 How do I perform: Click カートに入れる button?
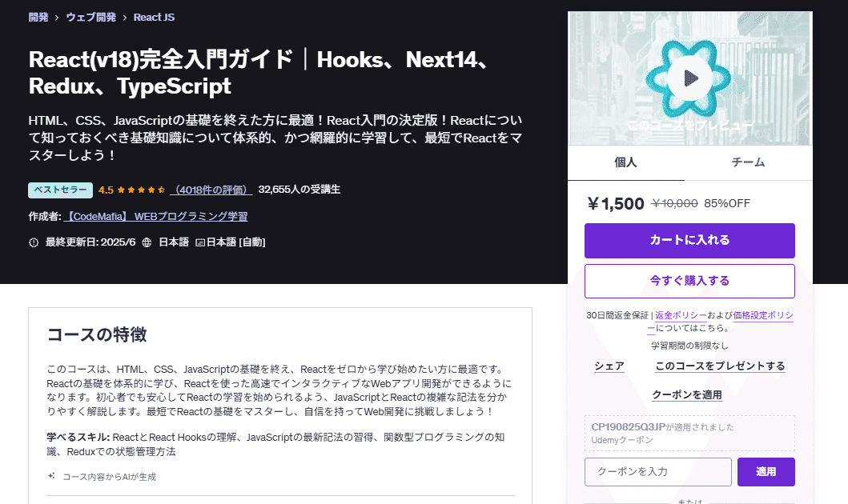click(x=689, y=241)
